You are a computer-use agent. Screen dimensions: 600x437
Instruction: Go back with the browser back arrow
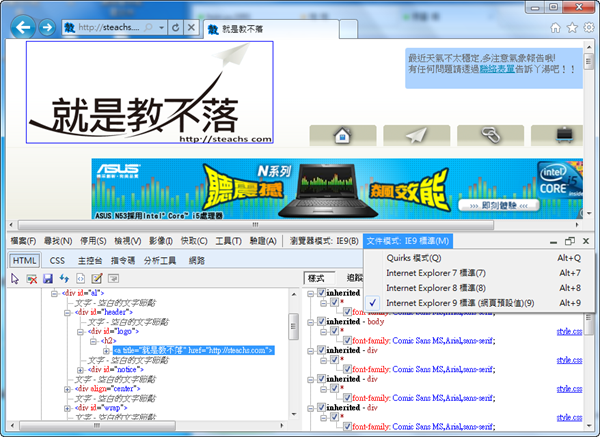[x=23, y=27]
